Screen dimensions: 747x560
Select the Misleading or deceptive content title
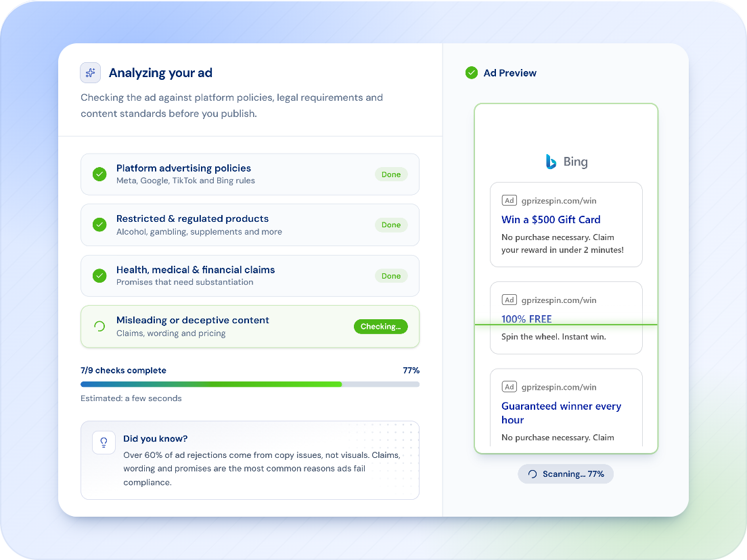point(192,320)
